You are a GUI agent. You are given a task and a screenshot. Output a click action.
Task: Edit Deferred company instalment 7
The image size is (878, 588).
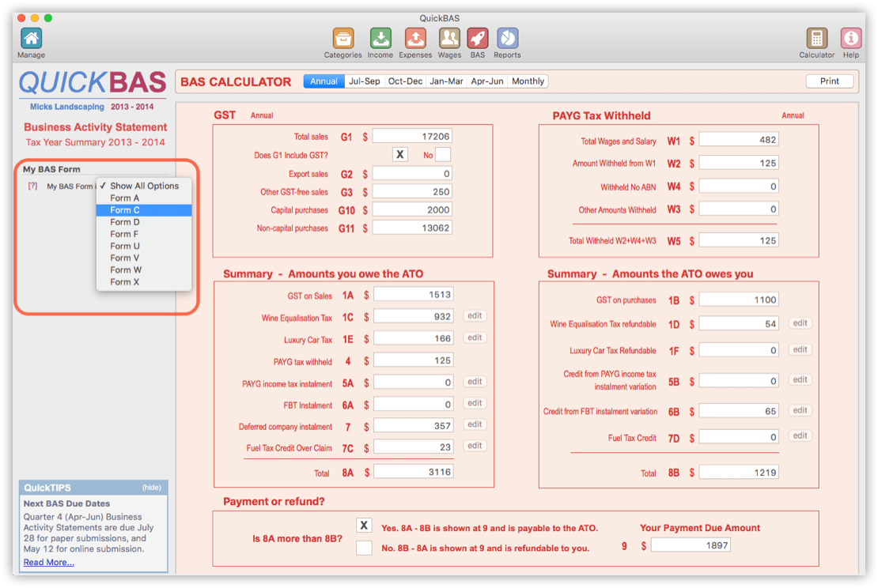[x=475, y=424]
